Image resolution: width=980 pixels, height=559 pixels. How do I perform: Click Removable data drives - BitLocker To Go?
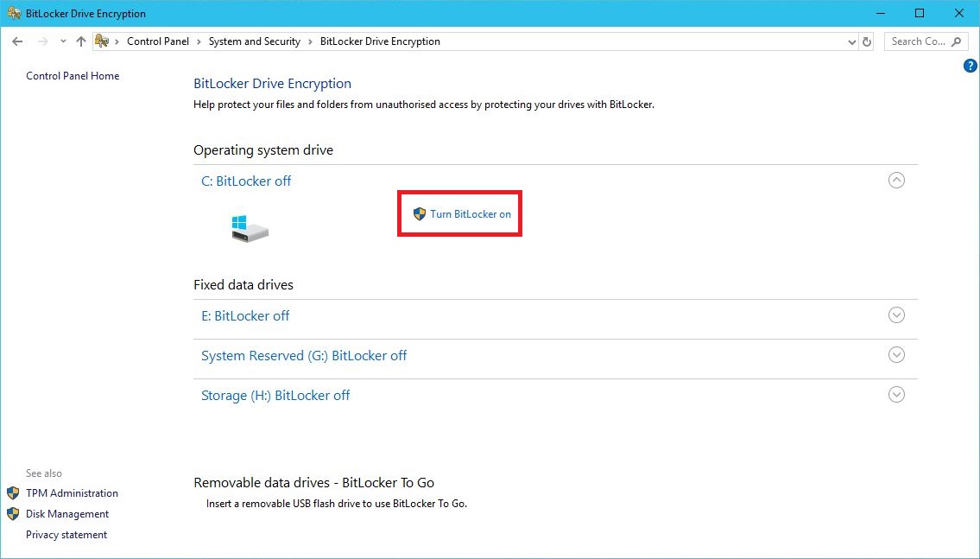[313, 483]
